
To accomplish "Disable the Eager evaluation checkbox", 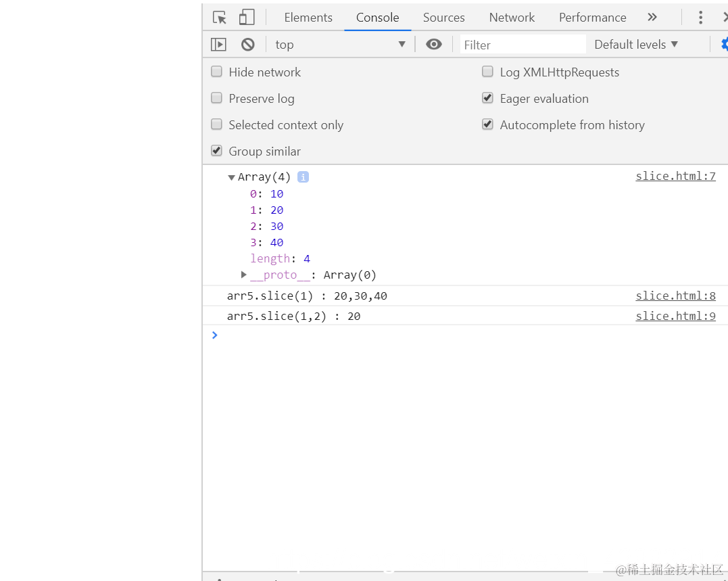I will click(x=487, y=98).
